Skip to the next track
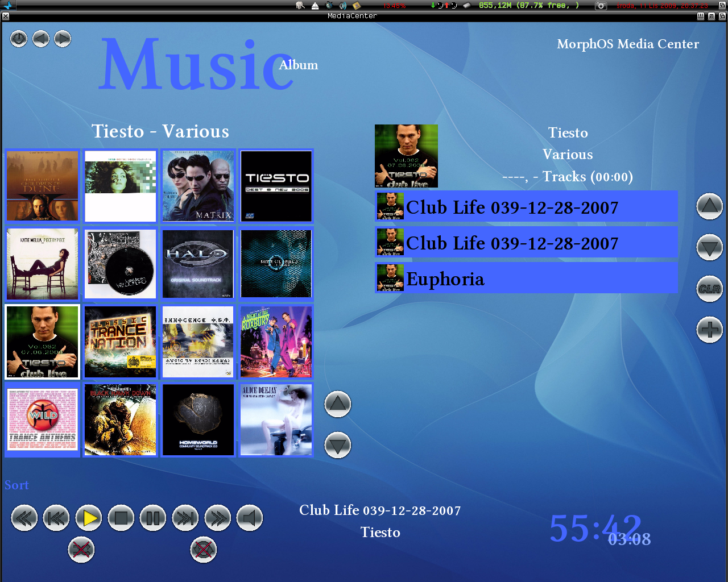 185,518
